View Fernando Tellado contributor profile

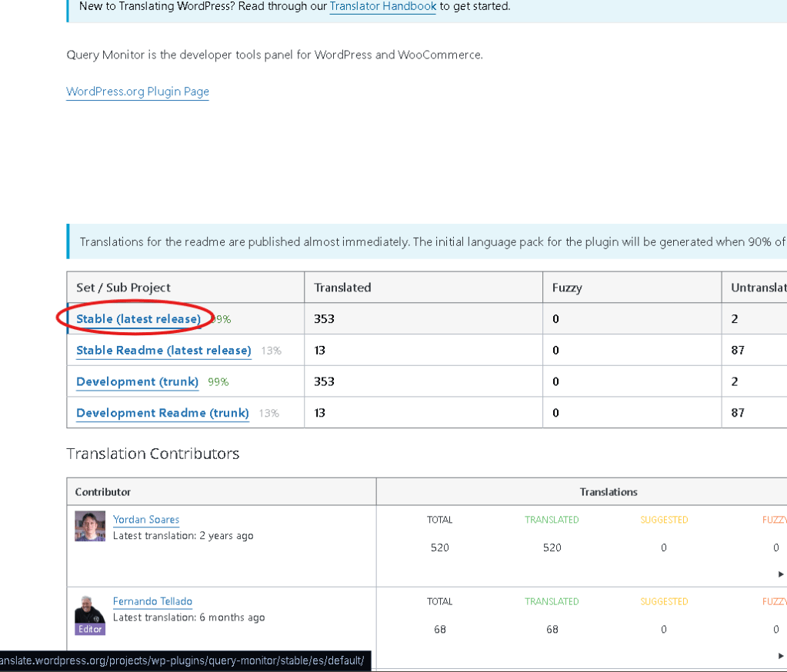tap(152, 601)
